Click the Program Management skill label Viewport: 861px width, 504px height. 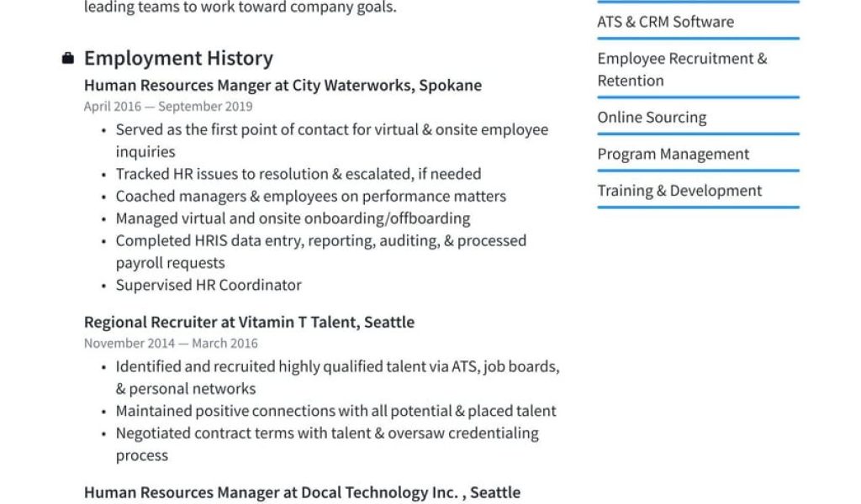(x=673, y=154)
